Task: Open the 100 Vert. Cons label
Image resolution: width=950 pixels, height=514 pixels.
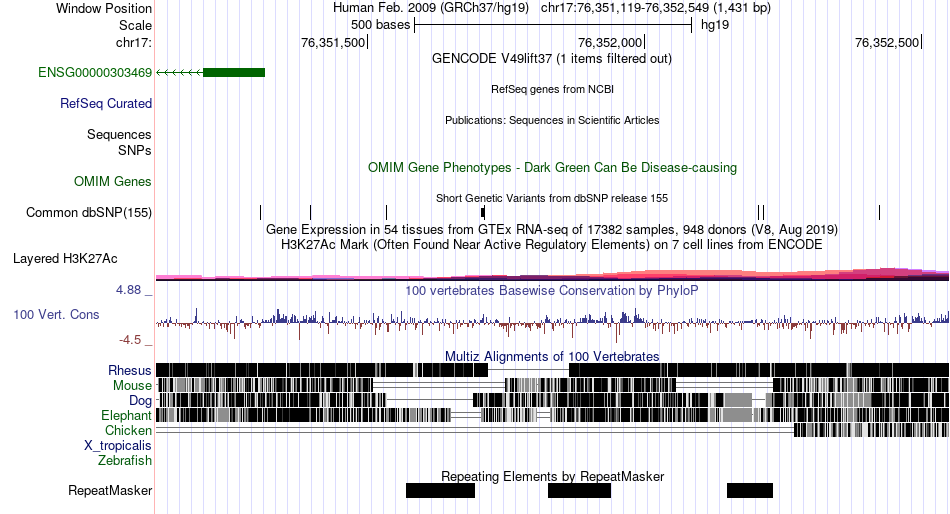Action: 56,315
